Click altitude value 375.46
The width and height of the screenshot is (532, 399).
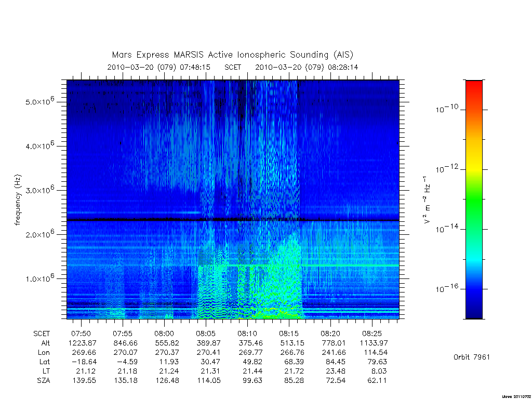point(250,343)
